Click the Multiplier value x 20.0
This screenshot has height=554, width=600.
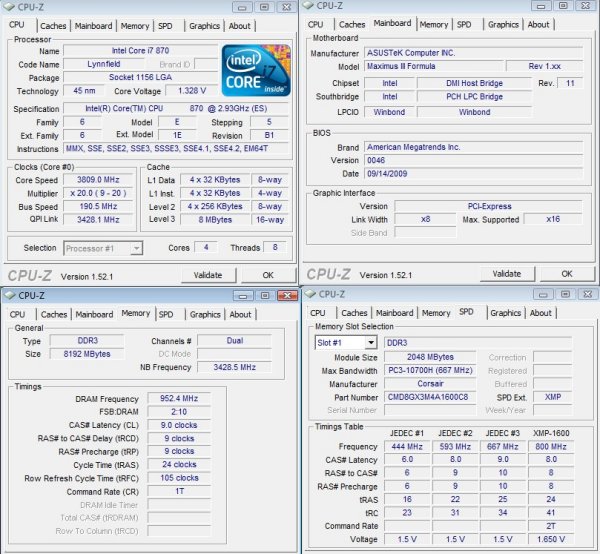[98, 193]
